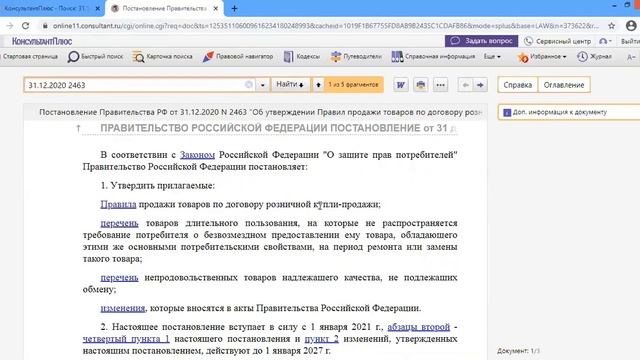Follow the изменения hyperlink
Viewport: 640px width, 360px height.
(x=123, y=308)
